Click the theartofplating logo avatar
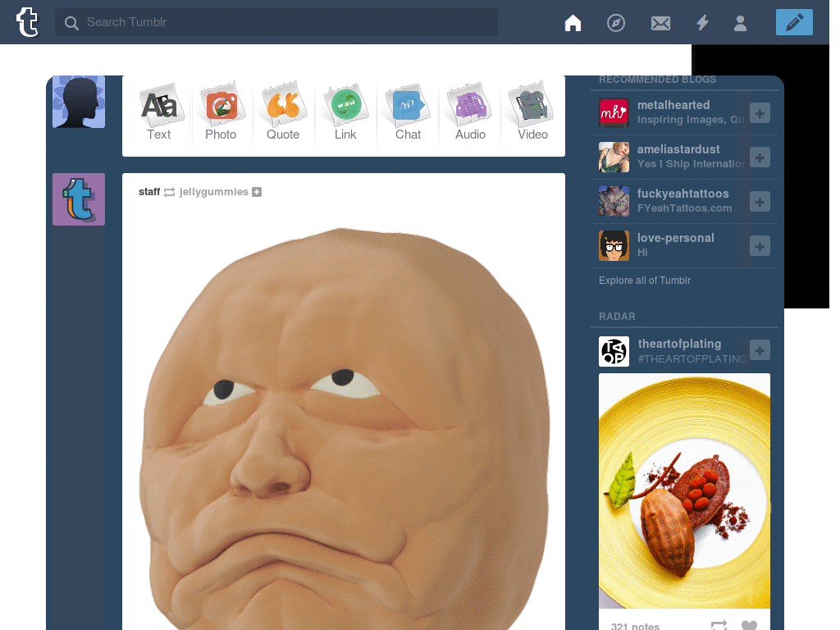 (x=614, y=351)
